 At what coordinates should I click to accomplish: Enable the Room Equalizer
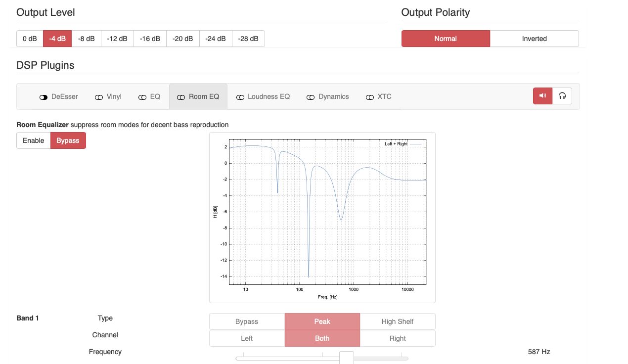coord(34,140)
